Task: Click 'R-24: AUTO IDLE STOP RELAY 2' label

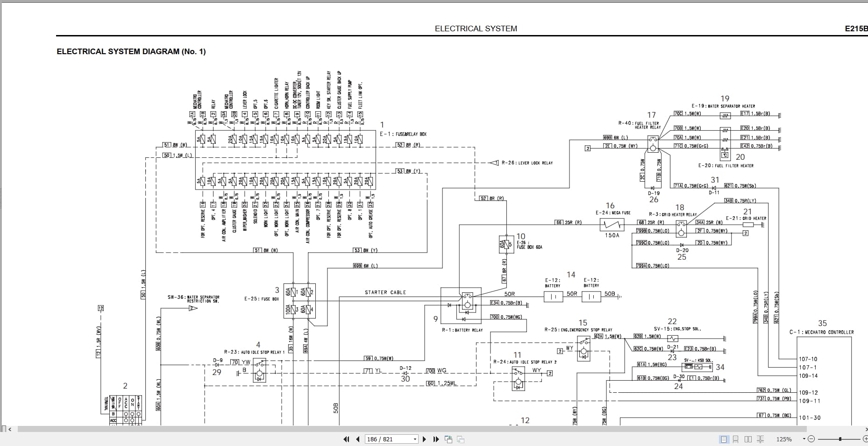Action: (525, 362)
